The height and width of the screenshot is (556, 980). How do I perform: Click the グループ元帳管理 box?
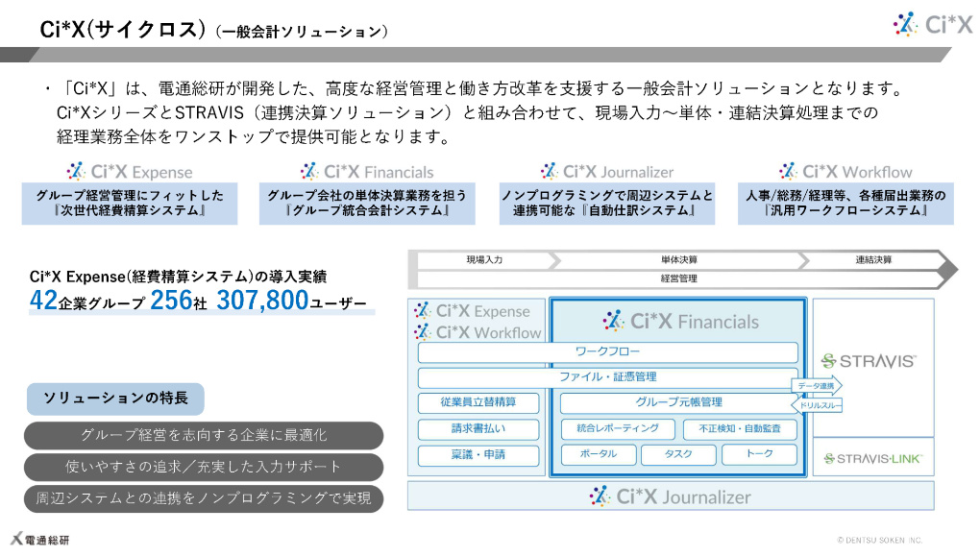point(678,403)
